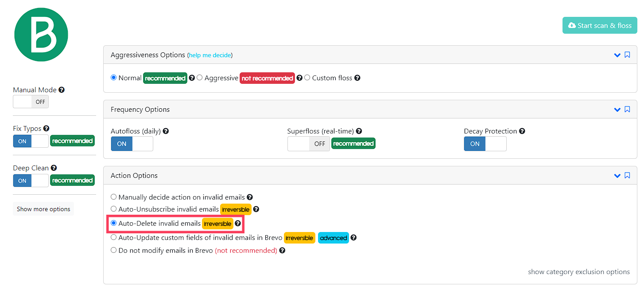Click help icon beside Fix Typos
644x291 pixels.
click(47, 128)
